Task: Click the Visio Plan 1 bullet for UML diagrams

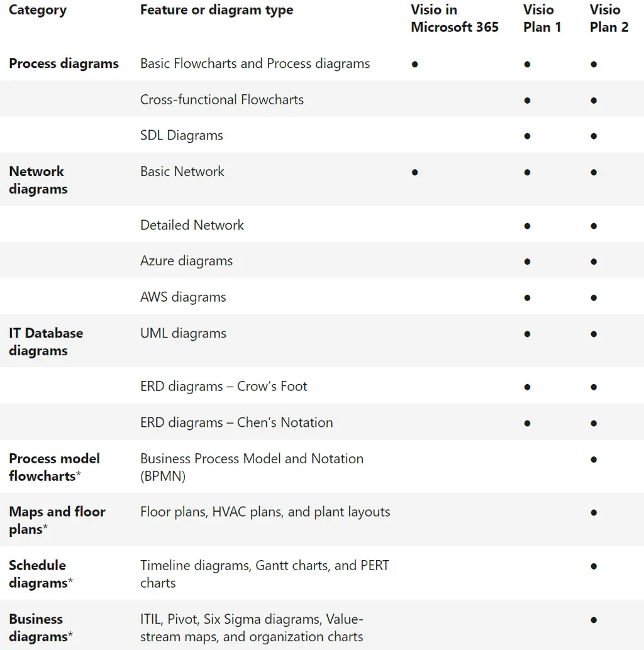Action: [x=527, y=334]
